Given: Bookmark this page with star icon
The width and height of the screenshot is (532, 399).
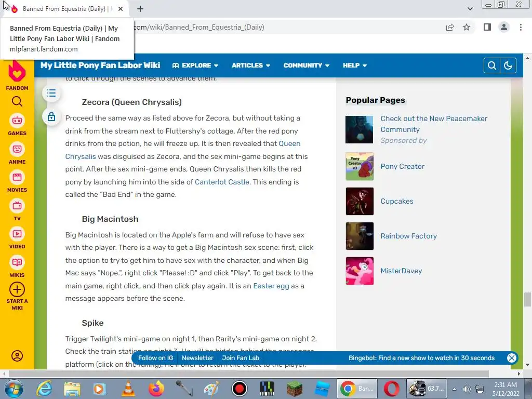Looking at the screenshot, I should click(467, 27).
